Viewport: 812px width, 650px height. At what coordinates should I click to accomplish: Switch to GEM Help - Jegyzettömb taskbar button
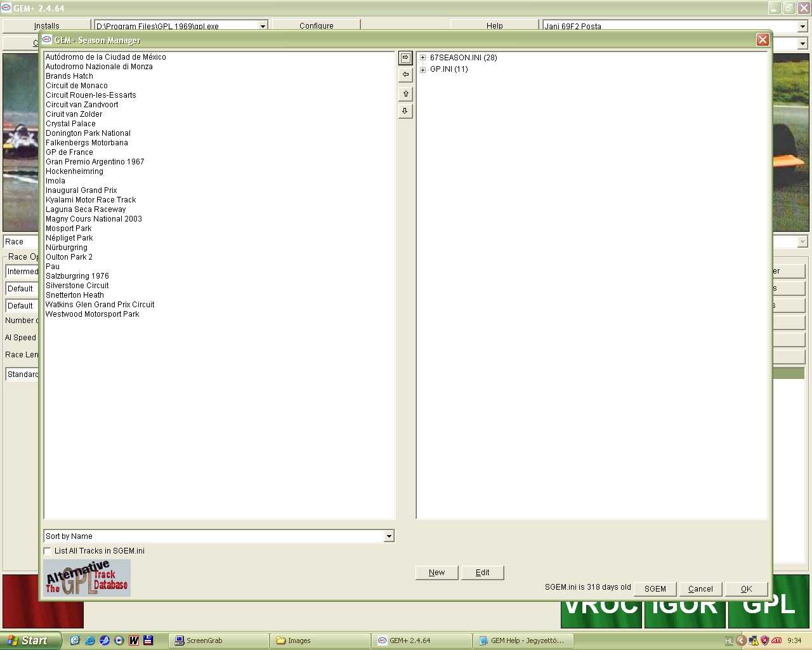[x=523, y=640]
